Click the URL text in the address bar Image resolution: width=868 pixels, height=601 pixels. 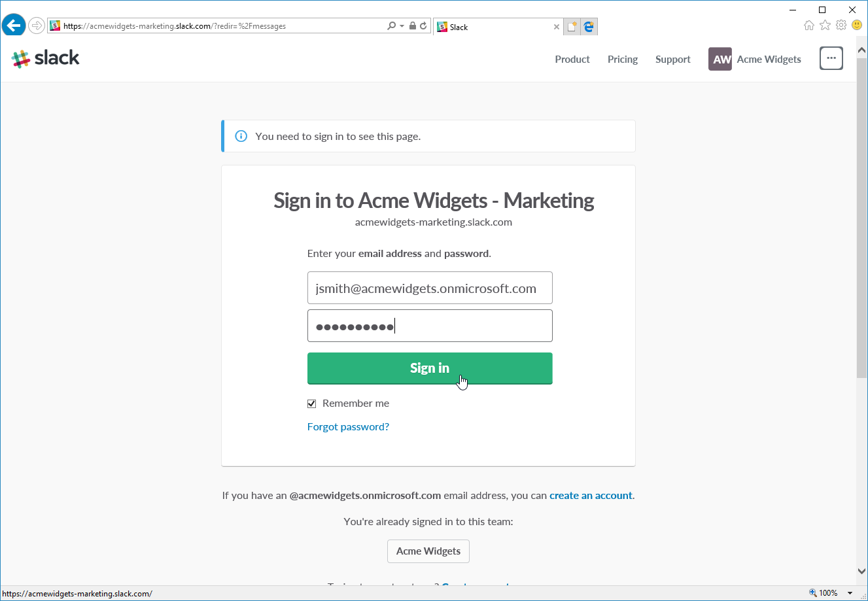coord(175,26)
